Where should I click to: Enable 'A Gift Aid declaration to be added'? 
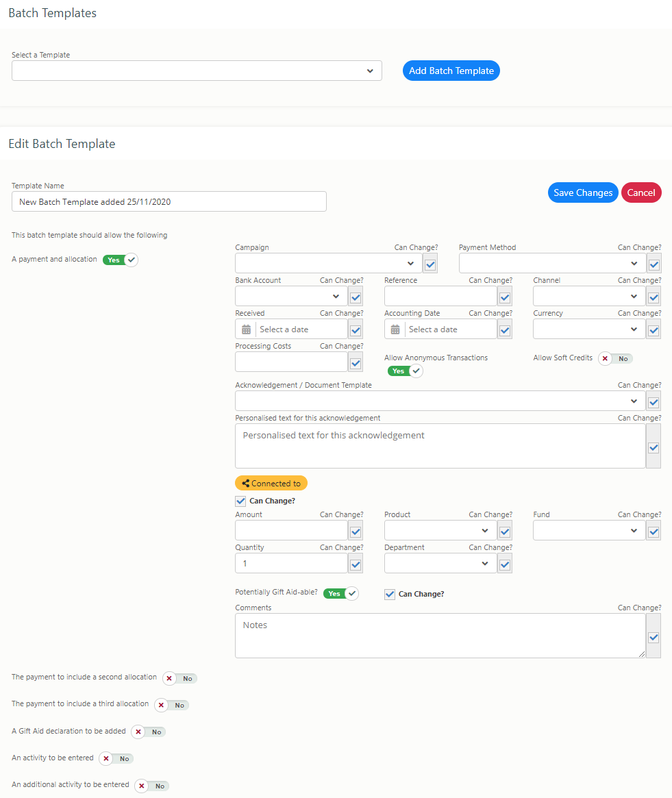coord(148,732)
